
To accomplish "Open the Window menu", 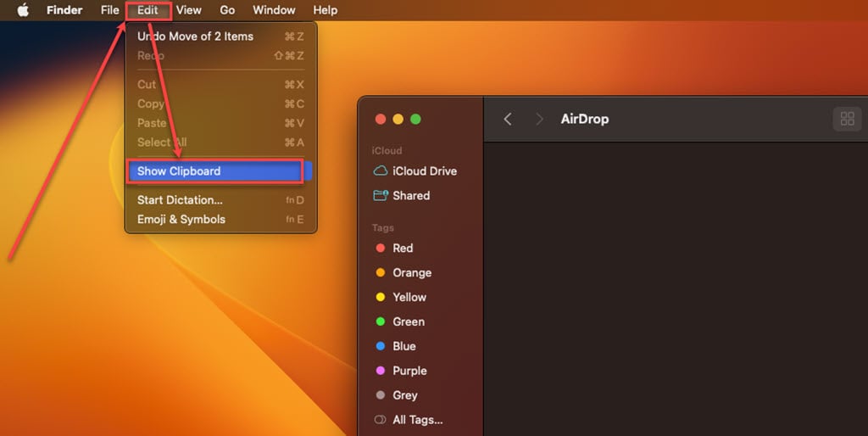I will pos(274,10).
